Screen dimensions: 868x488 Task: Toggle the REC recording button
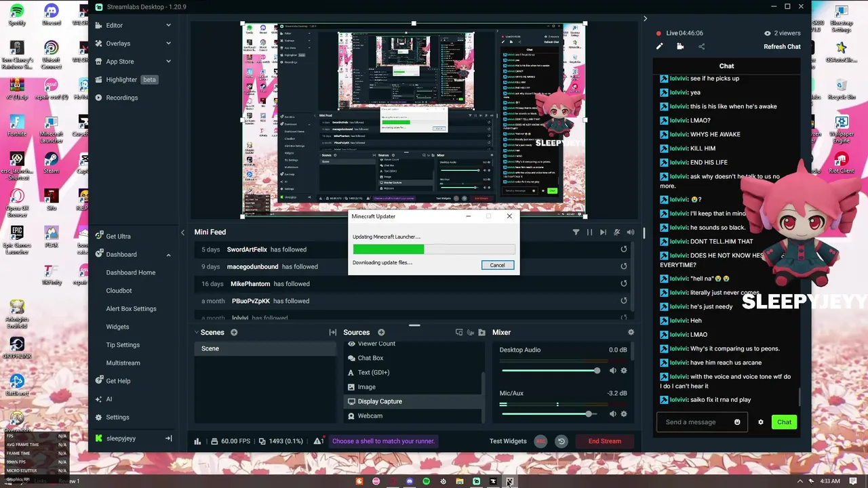click(x=540, y=441)
